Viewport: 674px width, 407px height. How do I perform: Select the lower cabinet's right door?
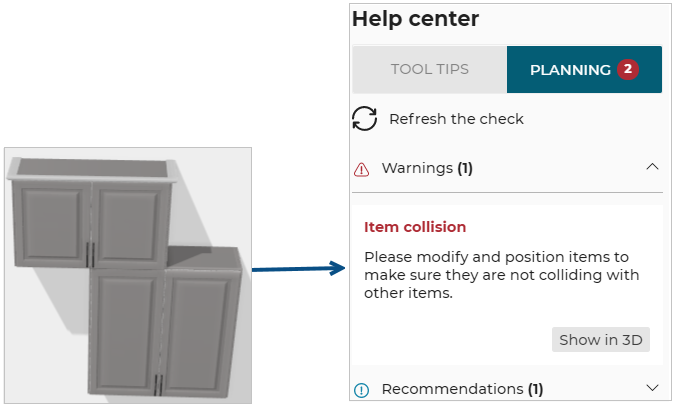pyautogui.click(x=200, y=328)
